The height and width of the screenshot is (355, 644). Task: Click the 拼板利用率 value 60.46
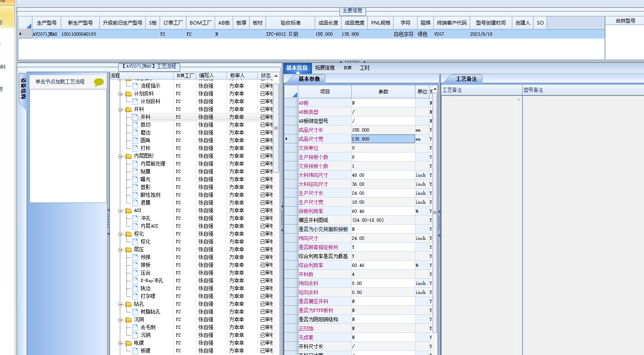(383, 211)
